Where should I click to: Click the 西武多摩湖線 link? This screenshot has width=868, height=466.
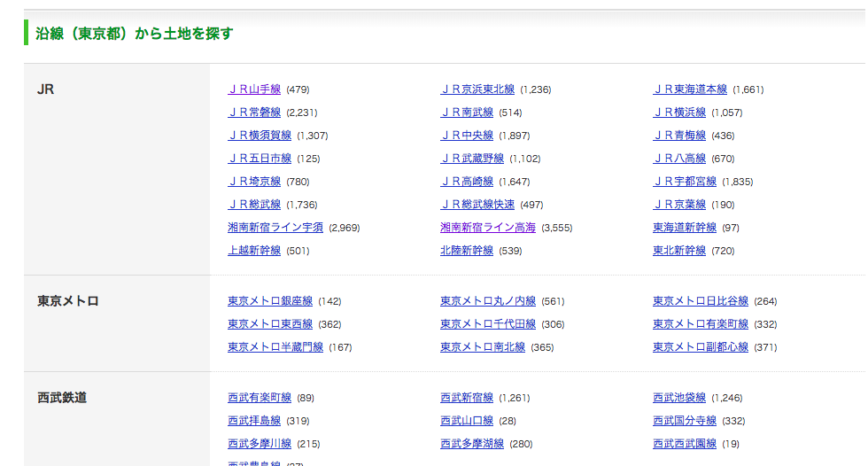pos(472,444)
